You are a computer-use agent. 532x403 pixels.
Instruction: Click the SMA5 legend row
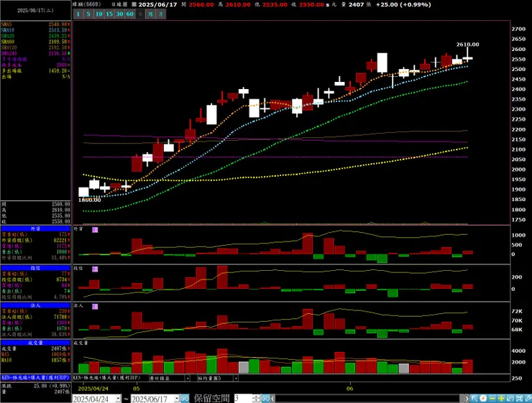coord(36,24)
